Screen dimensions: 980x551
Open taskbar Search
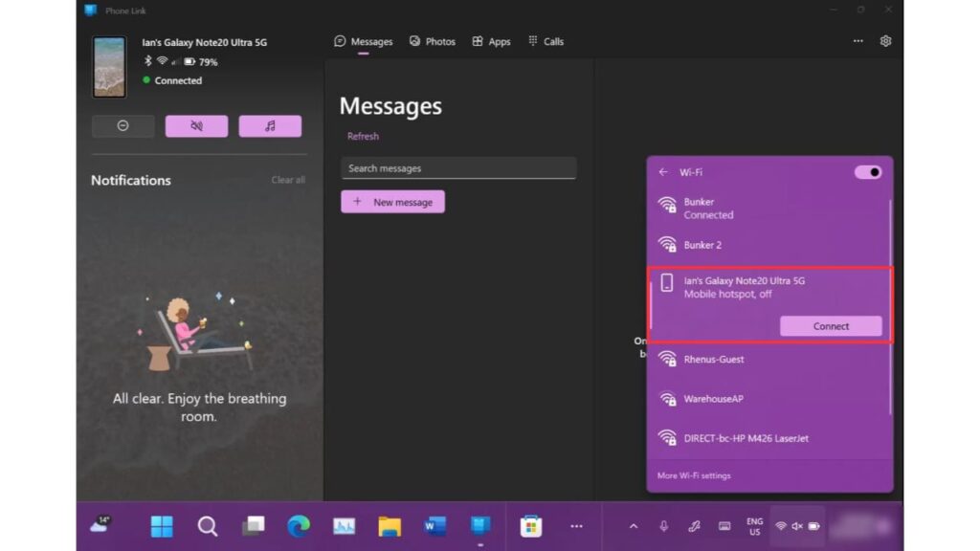208,526
